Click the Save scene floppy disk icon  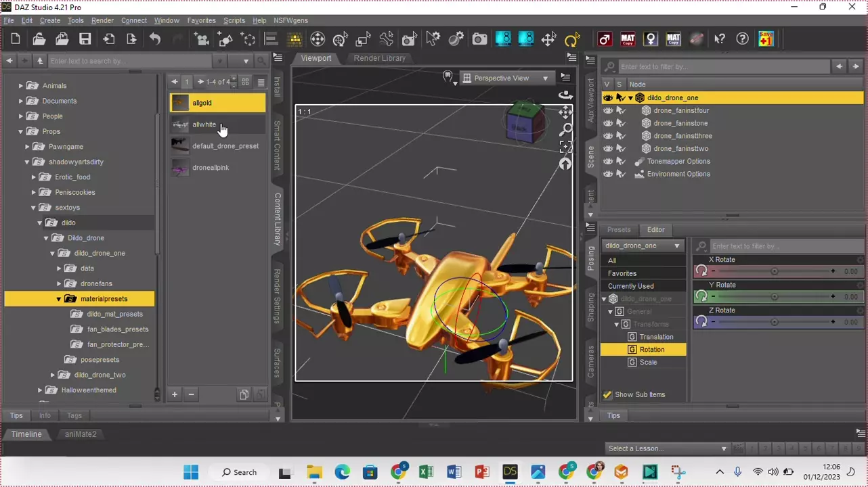pos(85,39)
